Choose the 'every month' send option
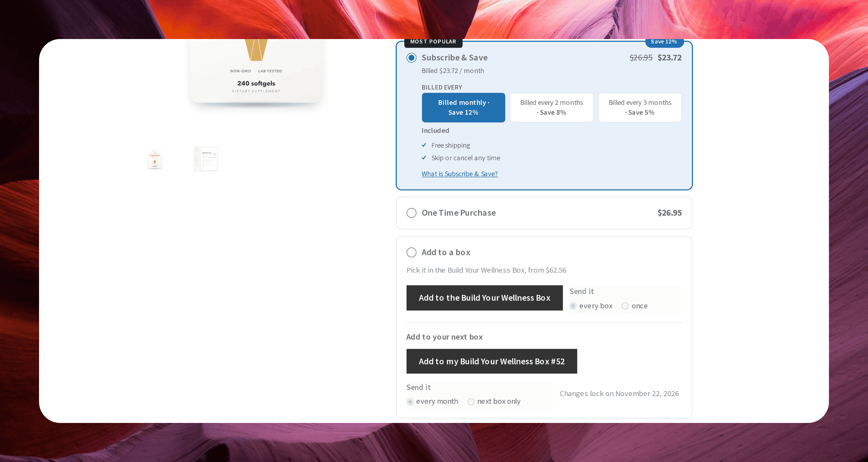The image size is (868, 462). point(410,402)
